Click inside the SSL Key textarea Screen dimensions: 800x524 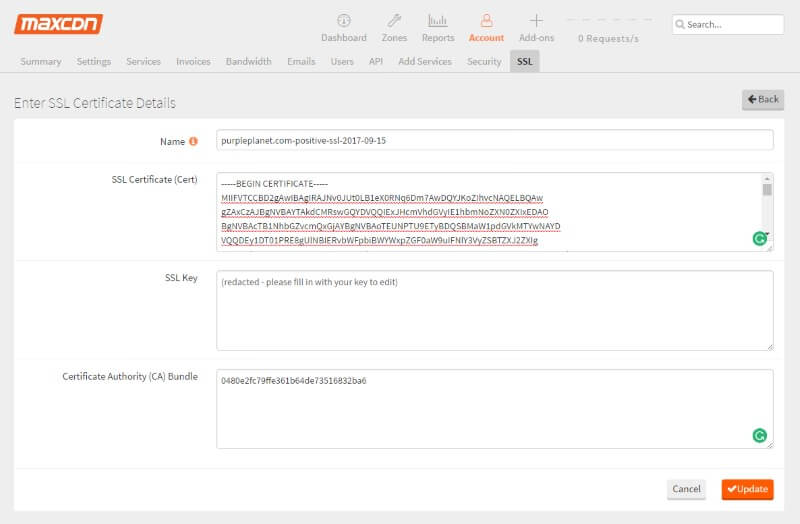tap(494, 310)
